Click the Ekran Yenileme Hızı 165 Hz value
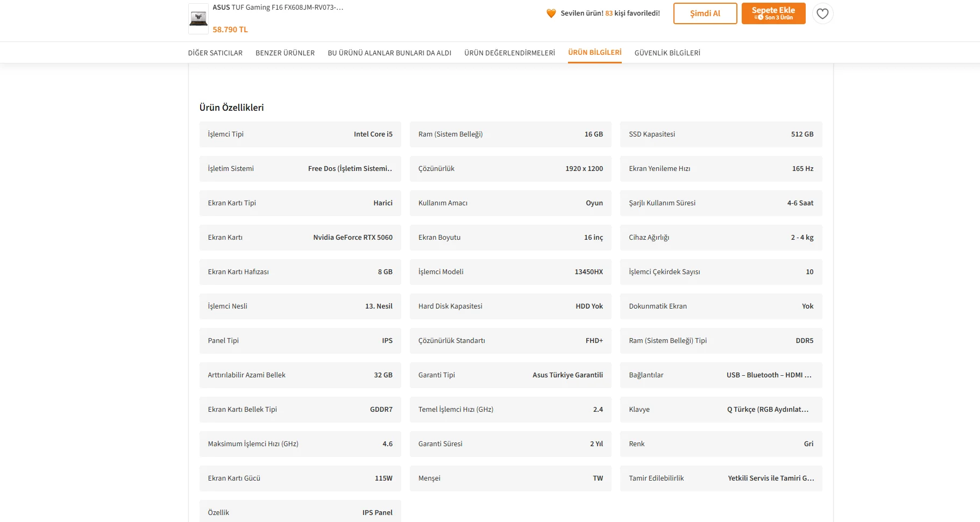The image size is (980, 522). 803,169
